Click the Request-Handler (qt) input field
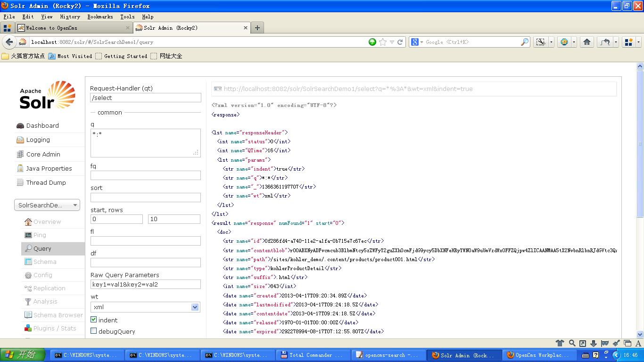The width and height of the screenshot is (644, 362). tap(146, 98)
